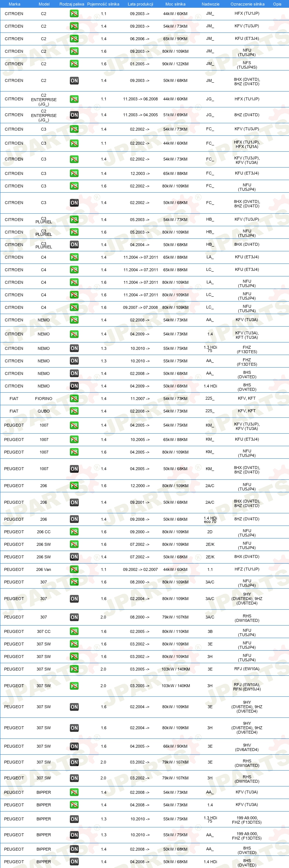Click petrol icon in Fiat Fiorino row

74,399
